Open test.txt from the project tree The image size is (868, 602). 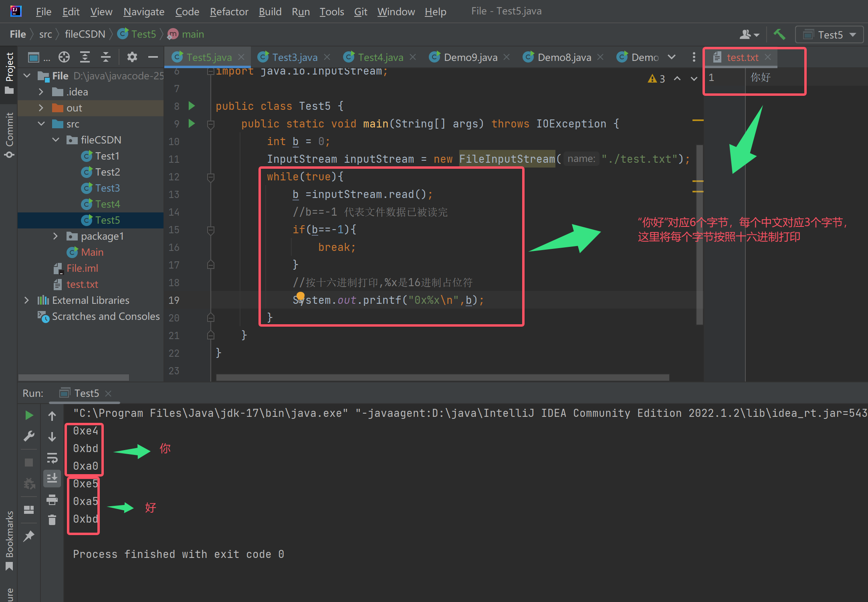point(82,284)
